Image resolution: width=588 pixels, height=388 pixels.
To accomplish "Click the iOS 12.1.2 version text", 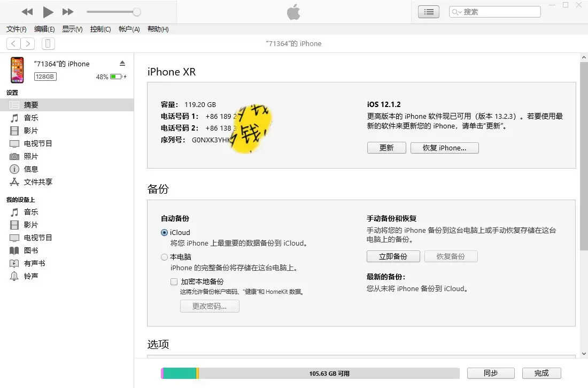I will 384,104.
